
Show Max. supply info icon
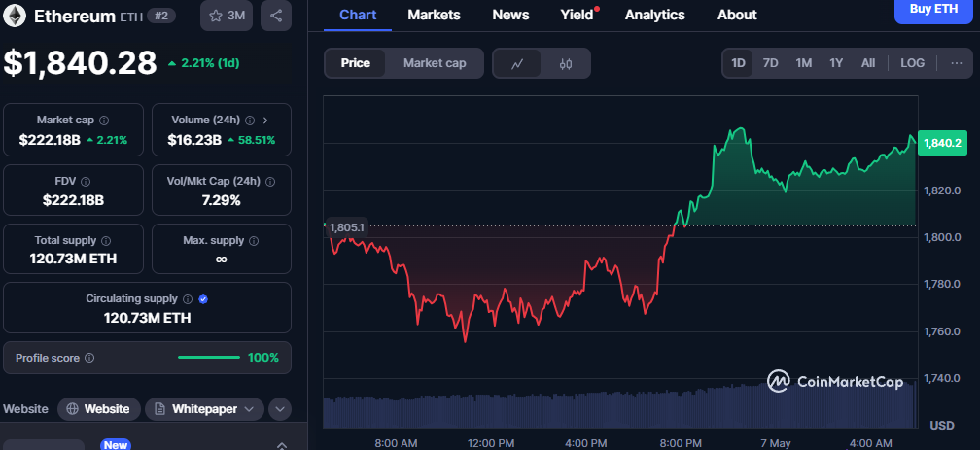click(254, 241)
